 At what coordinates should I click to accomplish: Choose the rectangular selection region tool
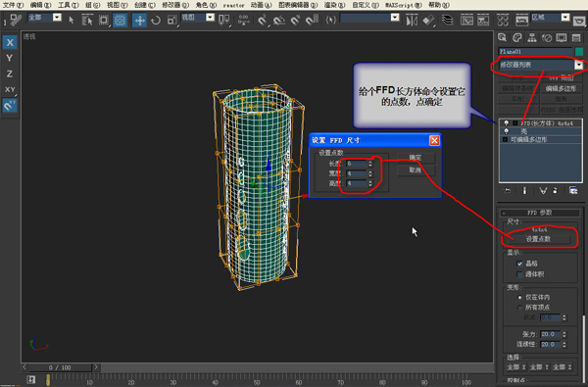[x=104, y=20]
